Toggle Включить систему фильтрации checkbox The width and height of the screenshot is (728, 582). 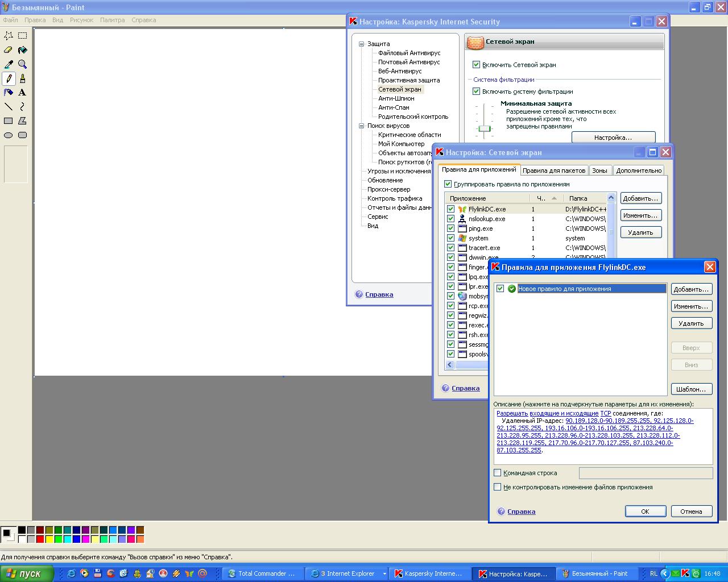[x=477, y=92]
